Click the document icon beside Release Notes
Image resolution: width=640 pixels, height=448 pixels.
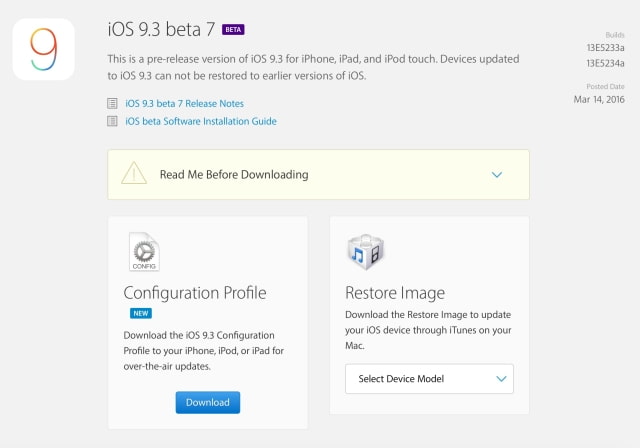(112, 103)
